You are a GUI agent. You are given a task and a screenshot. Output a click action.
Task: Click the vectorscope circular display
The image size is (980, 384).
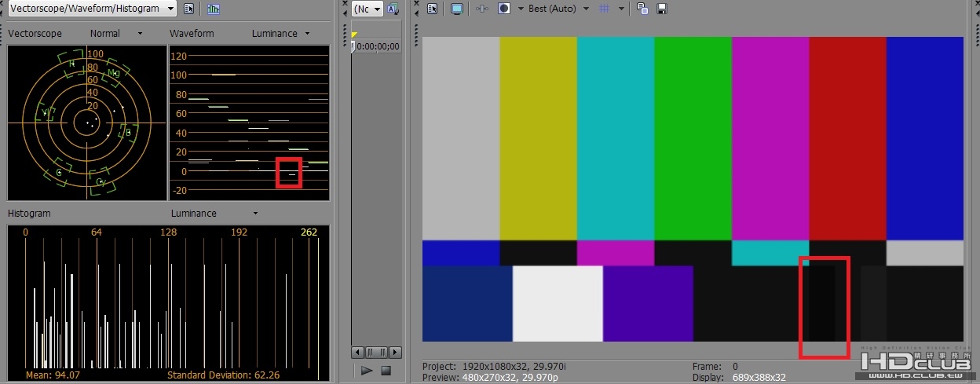tap(87, 123)
